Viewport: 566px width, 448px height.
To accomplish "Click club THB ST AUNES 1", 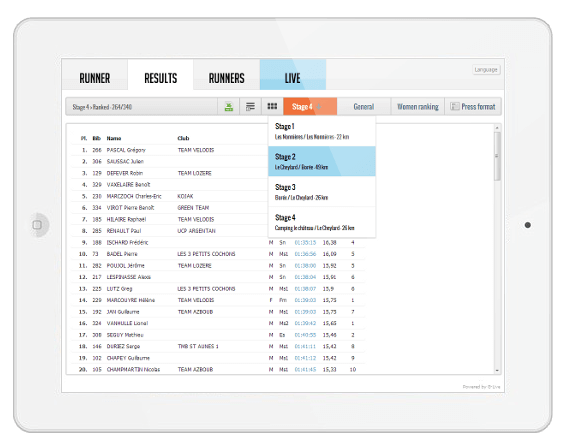I will (198, 347).
